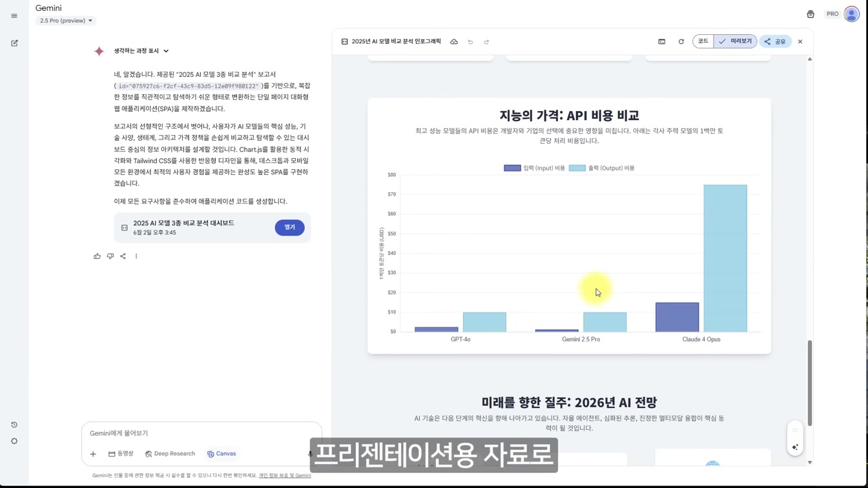Toggle the Canvas chip
Image resolution: width=868 pixels, height=488 pixels.
pos(222,454)
